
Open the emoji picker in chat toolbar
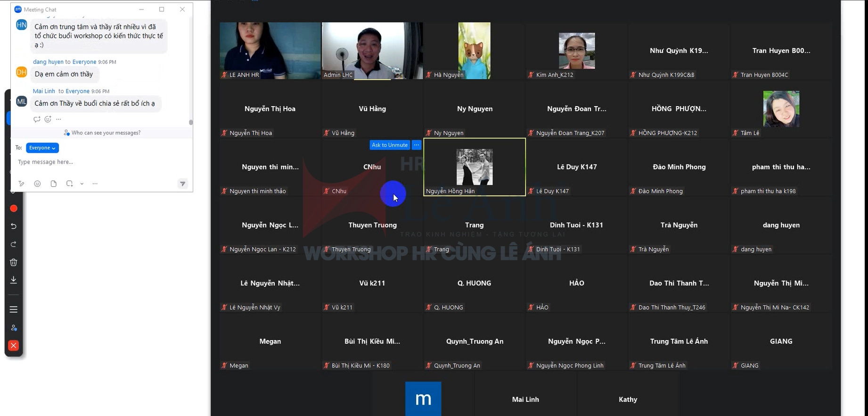coord(37,183)
